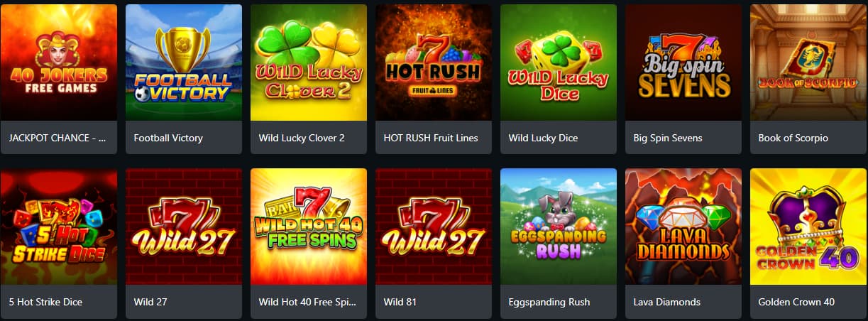Launch the Football Victory game tile

(x=184, y=62)
